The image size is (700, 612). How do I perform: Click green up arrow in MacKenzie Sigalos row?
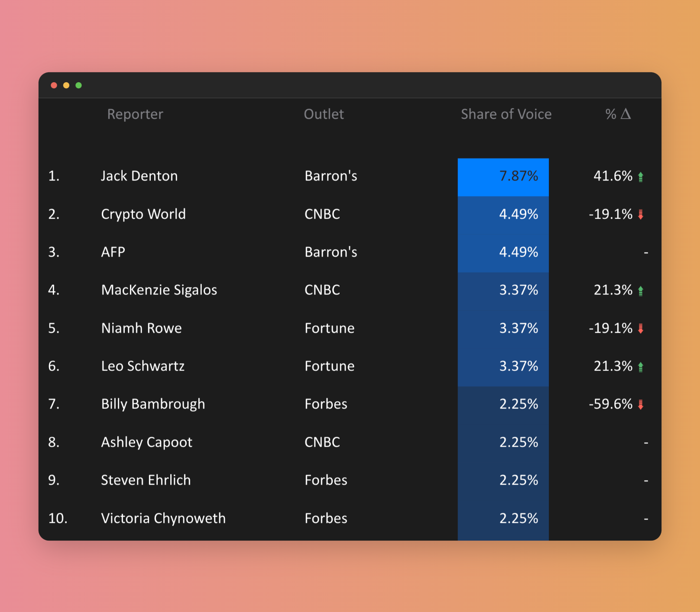click(641, 290)
